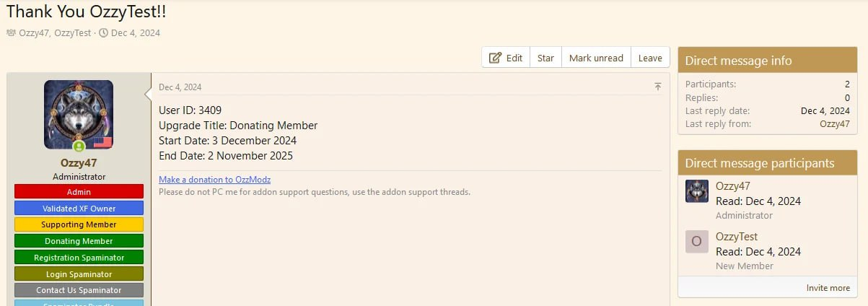Viewport: 868px width, 306px height.
Task: Open the Make a donation to OzzModz link
Action: click(214, 179)
